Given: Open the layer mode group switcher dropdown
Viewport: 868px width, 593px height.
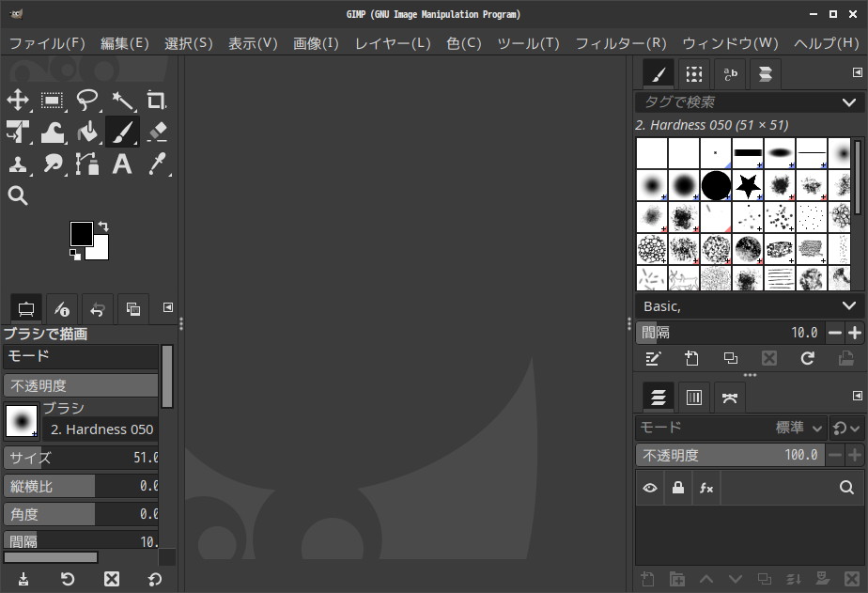Looking at the screenshot, I should click(846, 428).
